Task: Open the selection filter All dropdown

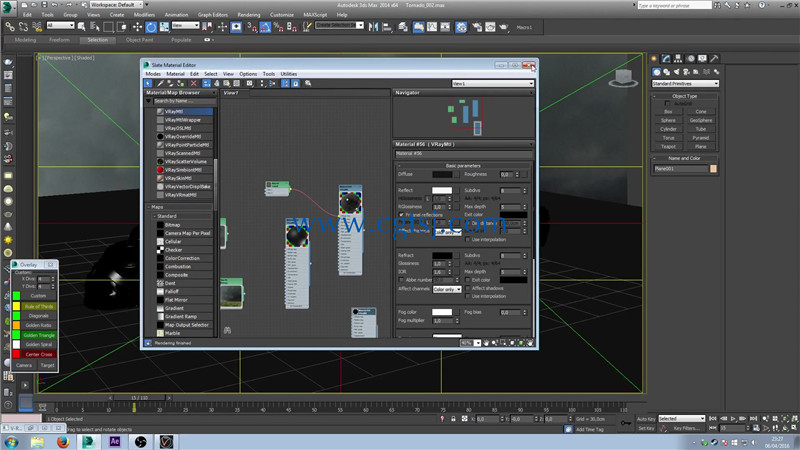Action: click(x=60, y=25)
